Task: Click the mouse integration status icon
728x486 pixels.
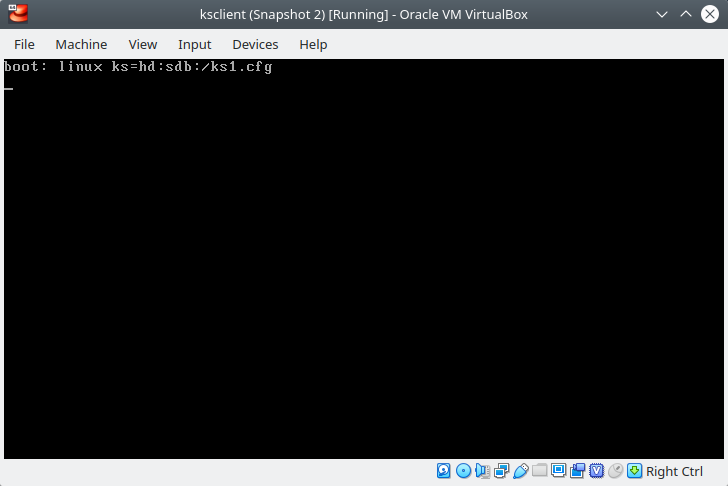Action: tap(616, 471)
